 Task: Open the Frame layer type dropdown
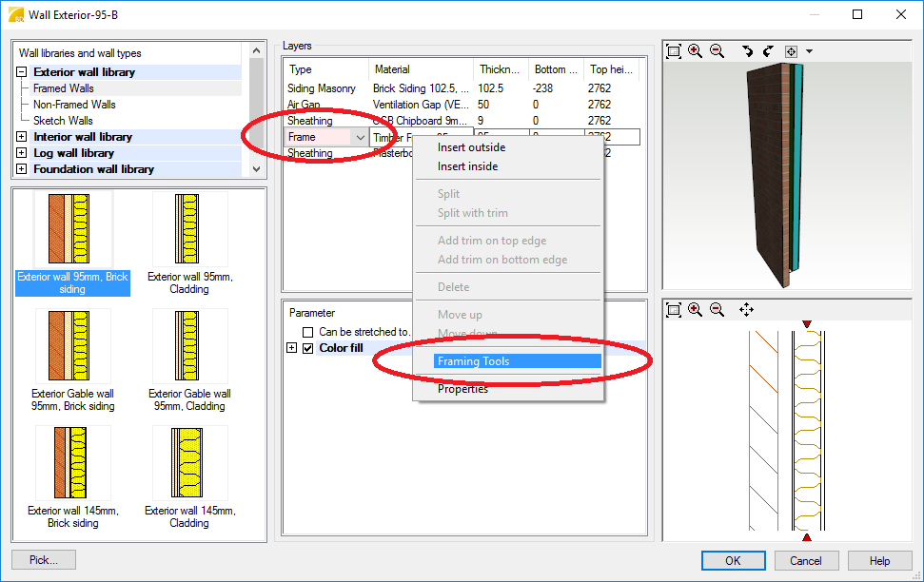[x=359, y=137]
